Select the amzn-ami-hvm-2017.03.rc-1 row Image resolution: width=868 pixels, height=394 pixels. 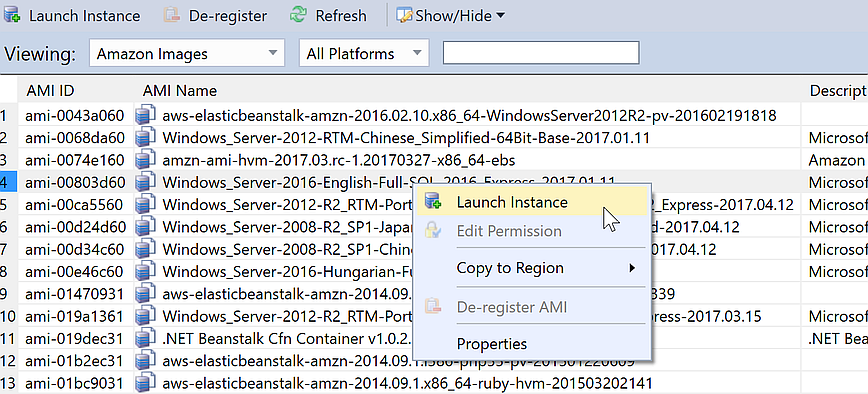(434, 160)
